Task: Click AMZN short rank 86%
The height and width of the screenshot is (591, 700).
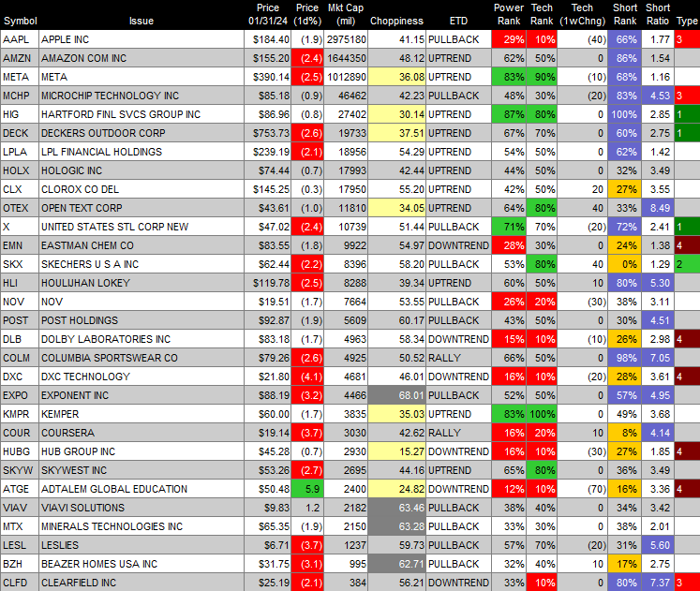Action: pos(624,58)
